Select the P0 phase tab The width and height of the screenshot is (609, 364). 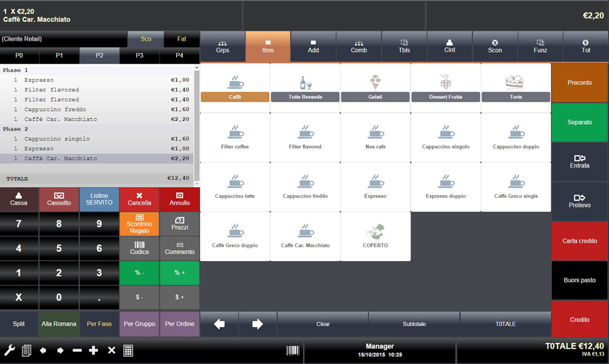pyautogui.click(x=20, y=55)
